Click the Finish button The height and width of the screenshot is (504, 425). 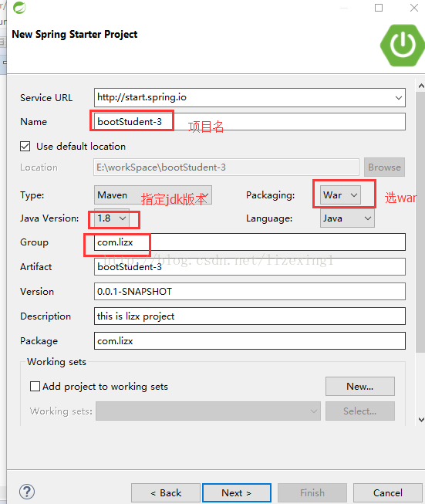point(312,492)
